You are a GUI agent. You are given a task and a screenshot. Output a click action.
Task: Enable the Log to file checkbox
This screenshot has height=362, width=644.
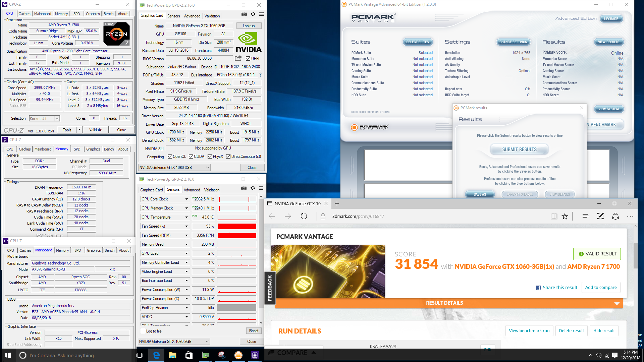click(143, 331)
